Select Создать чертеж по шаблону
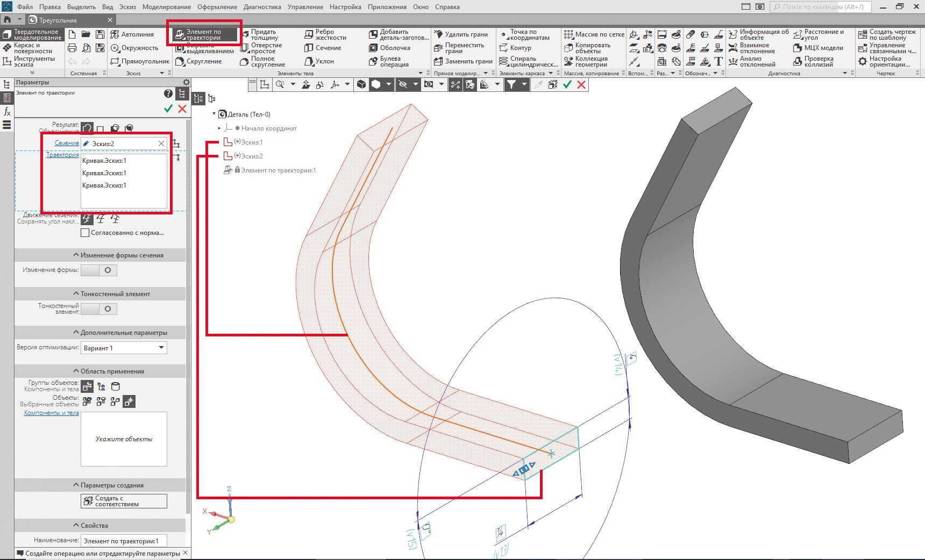This screenshot has height=560, width=925. pyautogui.click(x=887, y=34)
